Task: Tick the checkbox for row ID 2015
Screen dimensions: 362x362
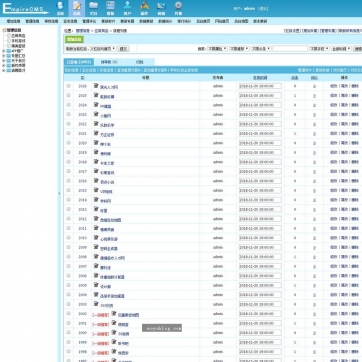Action: [x=69, y=190]
